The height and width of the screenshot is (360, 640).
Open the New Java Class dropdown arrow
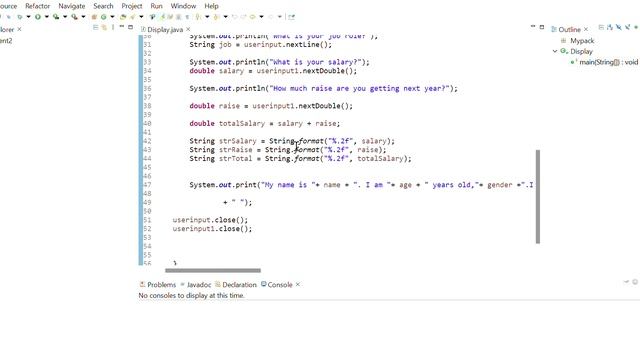tap(112, 17)
